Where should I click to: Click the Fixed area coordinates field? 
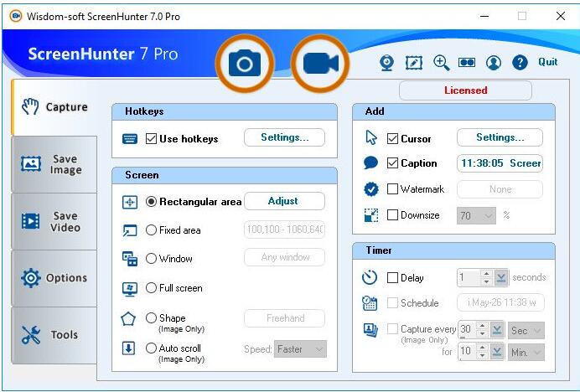click(284, 230)
